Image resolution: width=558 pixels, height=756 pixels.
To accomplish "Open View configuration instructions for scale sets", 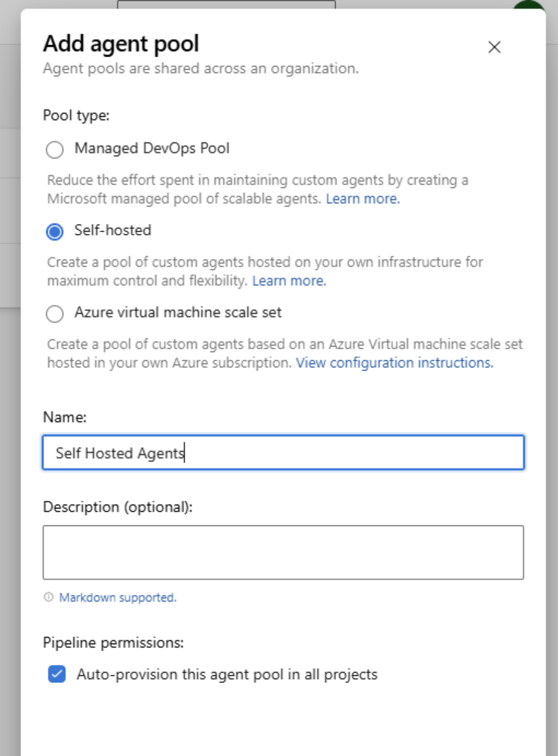I will (x=394, y=362).
